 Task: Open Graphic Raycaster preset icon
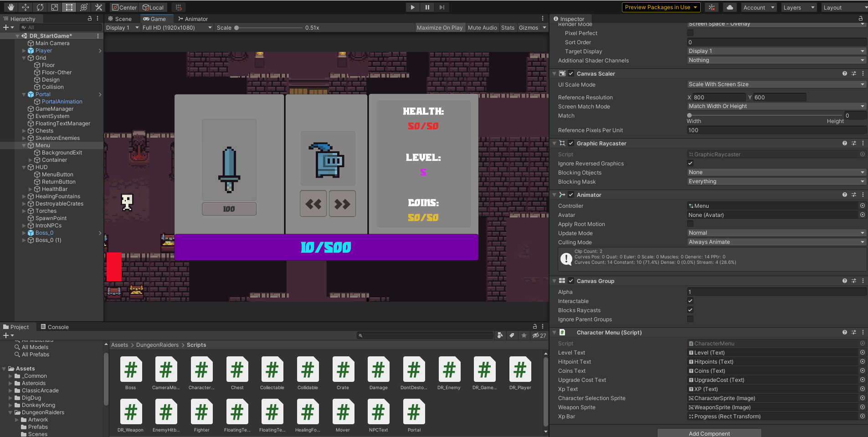coord(854,143)
